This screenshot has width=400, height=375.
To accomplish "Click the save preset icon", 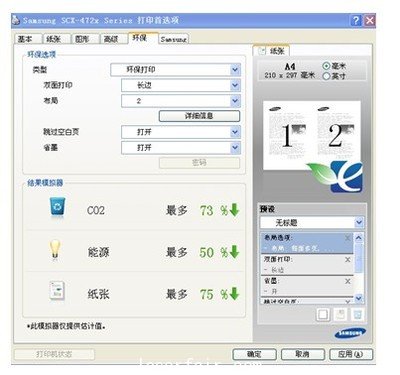I will [x=340, y=314].
